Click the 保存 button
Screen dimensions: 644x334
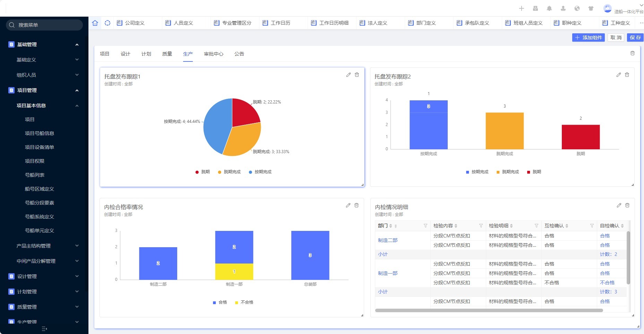[635, 37]
